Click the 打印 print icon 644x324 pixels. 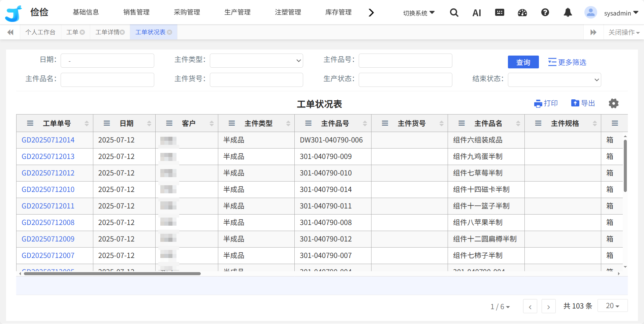pos(546,103)
